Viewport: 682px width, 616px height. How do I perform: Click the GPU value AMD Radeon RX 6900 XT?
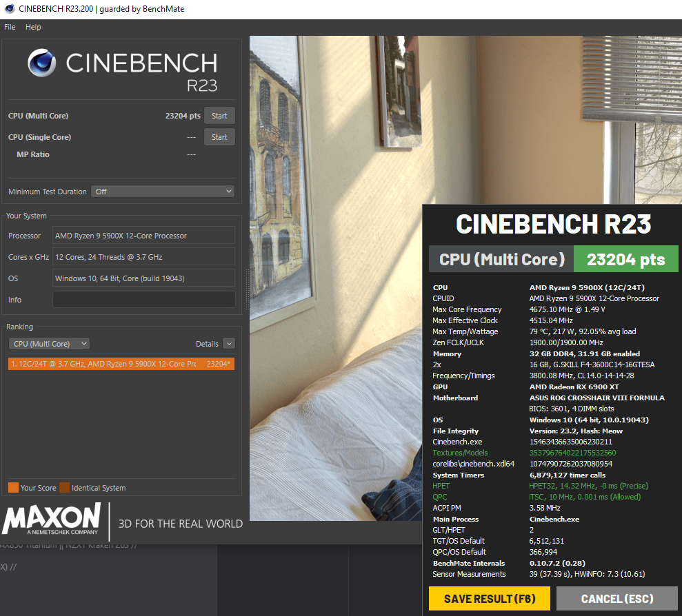pos(574,387)
